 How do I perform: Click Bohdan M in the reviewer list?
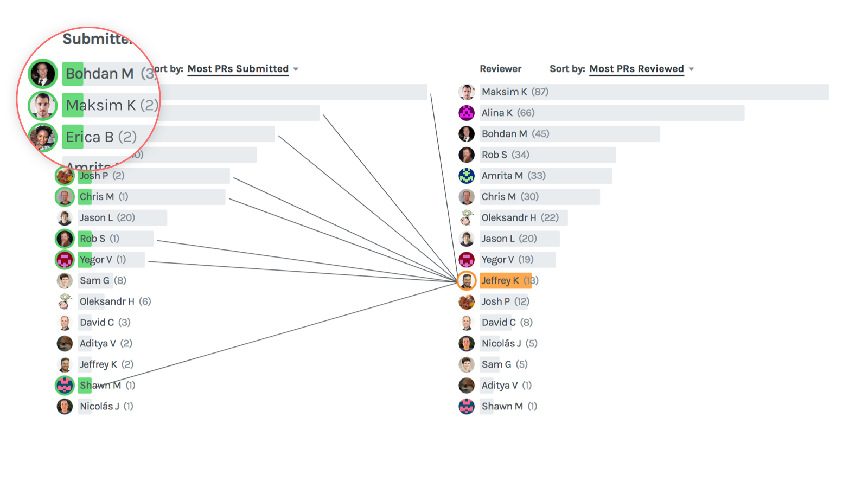(x=504, y=134)
